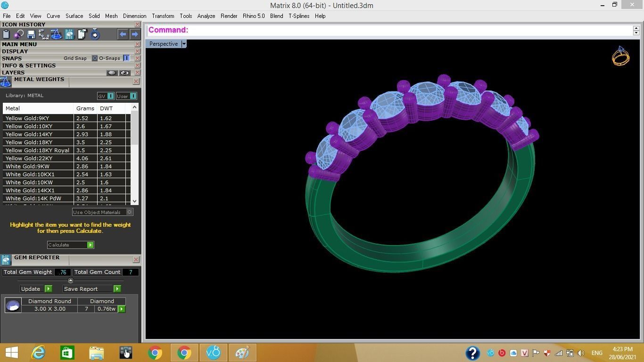
Task: Open the help question mark in taskbar
Action: 472,353
